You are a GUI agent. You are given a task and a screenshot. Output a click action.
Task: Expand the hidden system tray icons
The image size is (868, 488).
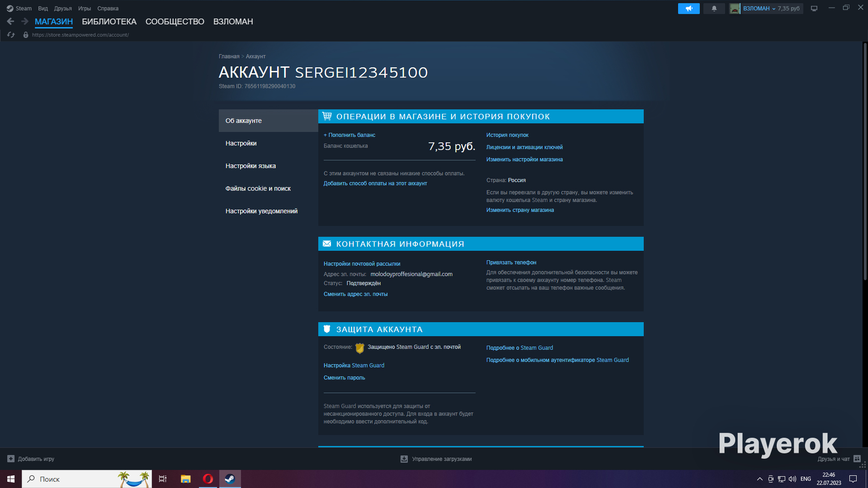pos(760,479)
